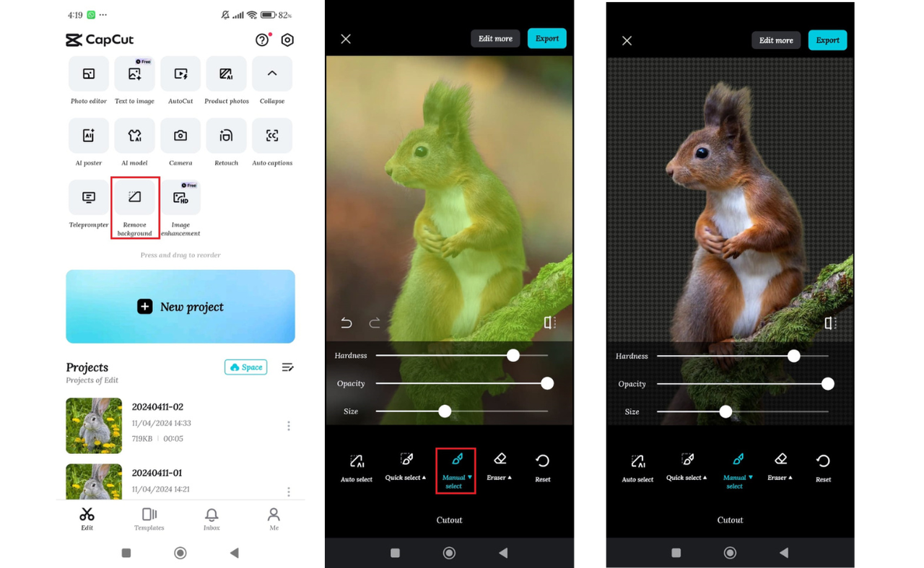
Task: Expand Eraser options on transparent-background screen
Action: [x=780, y=468]
